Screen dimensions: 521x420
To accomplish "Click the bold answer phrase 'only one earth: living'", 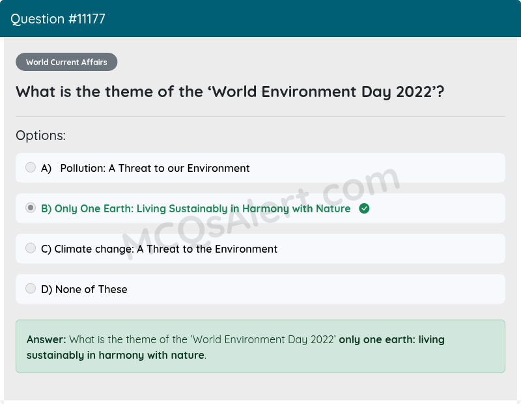I will click(x=391, y=340).
